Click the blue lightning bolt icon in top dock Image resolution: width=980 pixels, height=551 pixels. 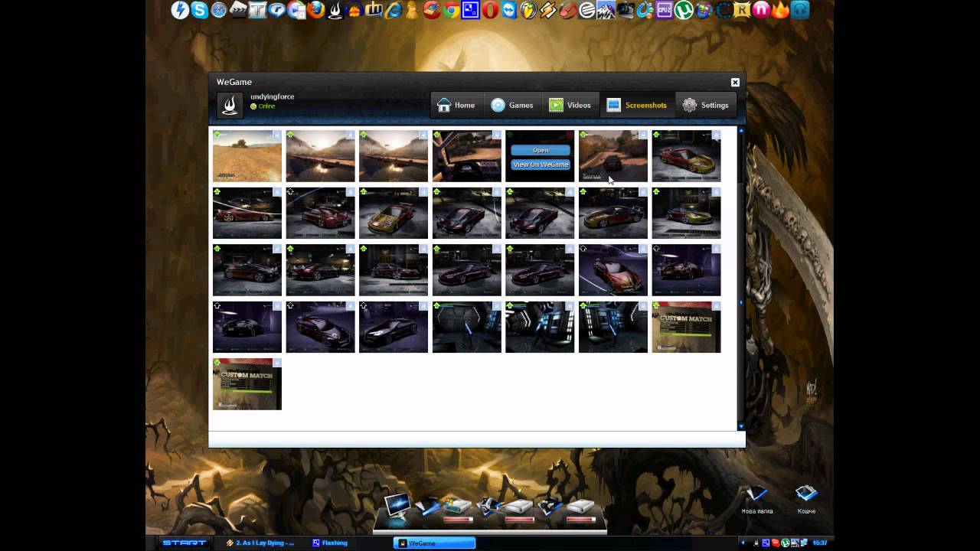(x=180, y=10)
